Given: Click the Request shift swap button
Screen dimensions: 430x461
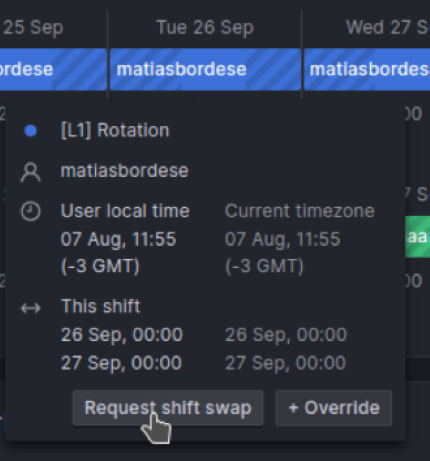Looking at the screenshot, I should 168,408.
